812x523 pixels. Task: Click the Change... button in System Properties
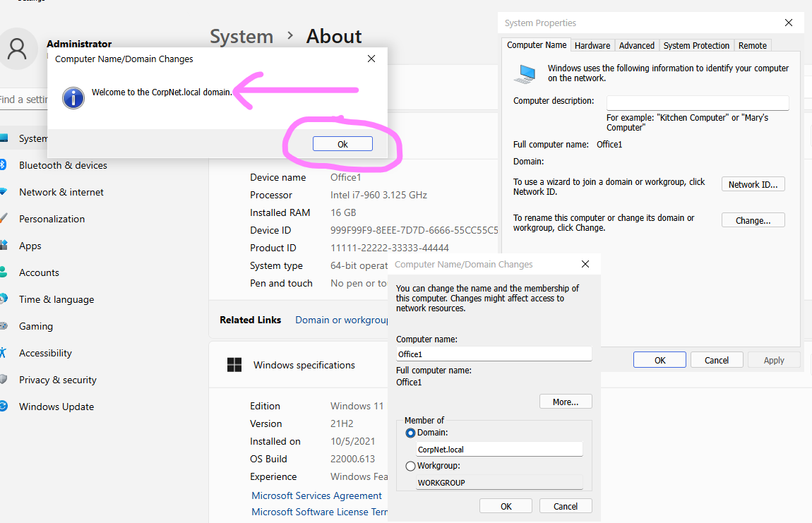(x=753, y=220)
